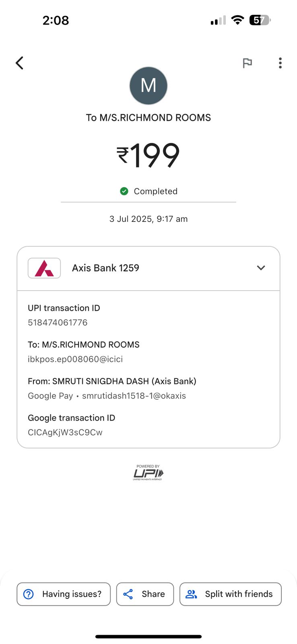The height and width of the screenshot is (644, 297).
Task: Tap the flag report icon
Action: point(247,63)
